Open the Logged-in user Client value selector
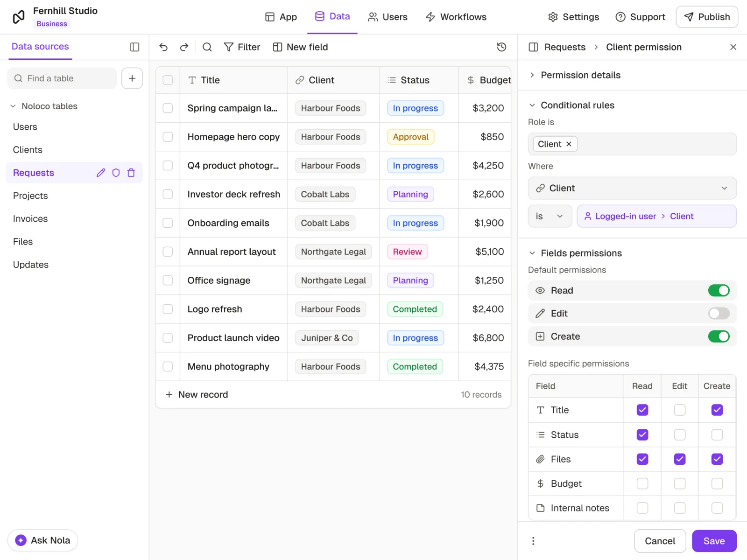747x560 pixels. [656, 217]
